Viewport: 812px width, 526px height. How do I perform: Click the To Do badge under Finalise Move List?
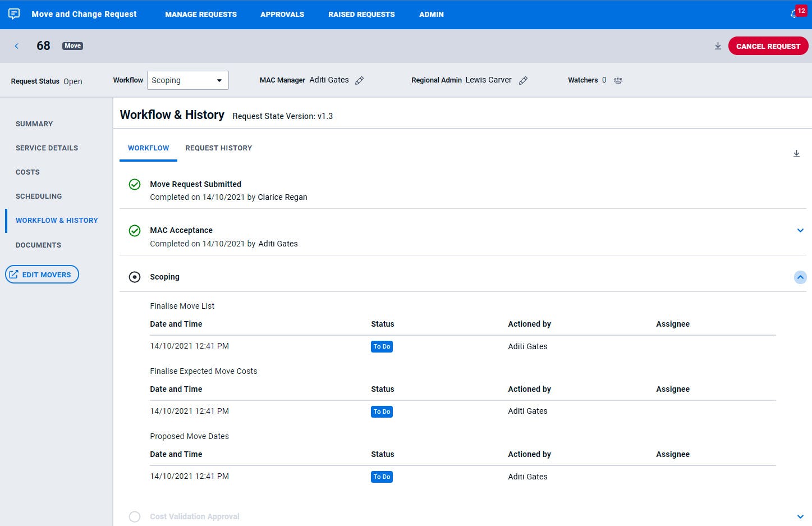click(382, 346)
